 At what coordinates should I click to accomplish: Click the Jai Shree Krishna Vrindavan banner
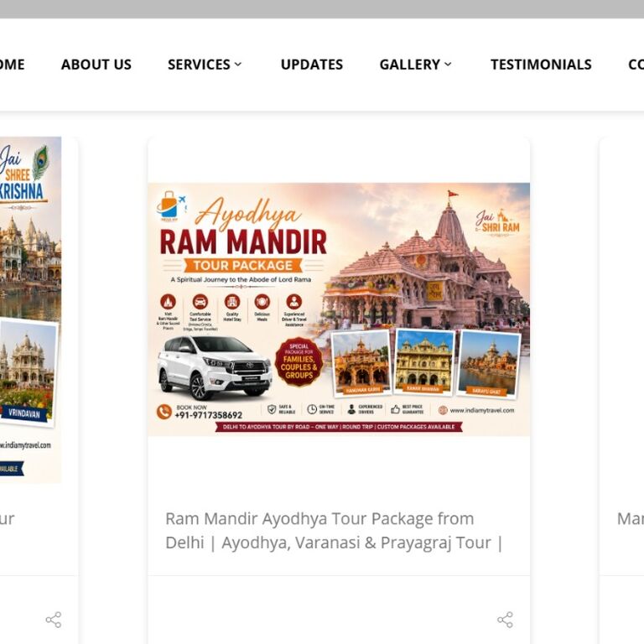[30, 310]
